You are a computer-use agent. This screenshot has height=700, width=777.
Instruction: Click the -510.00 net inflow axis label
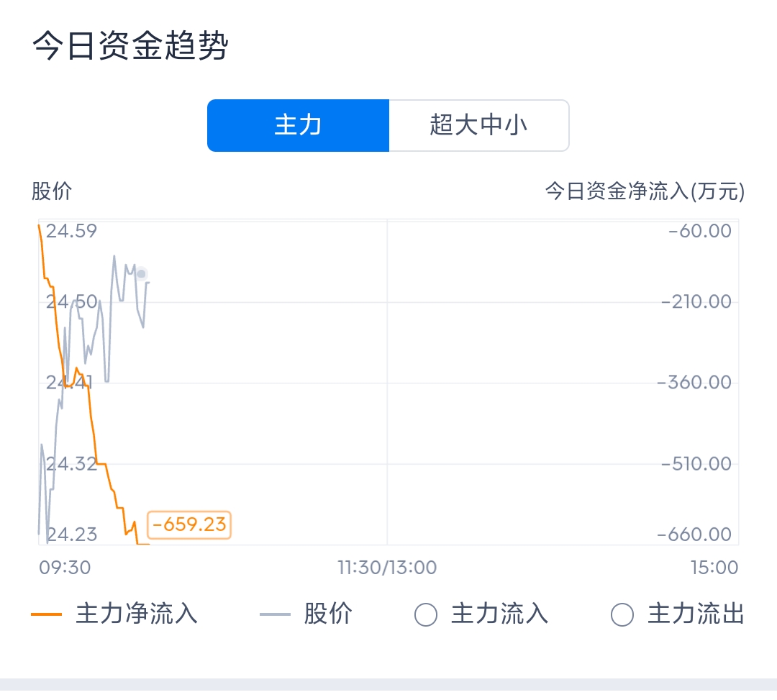click(696, 464)
